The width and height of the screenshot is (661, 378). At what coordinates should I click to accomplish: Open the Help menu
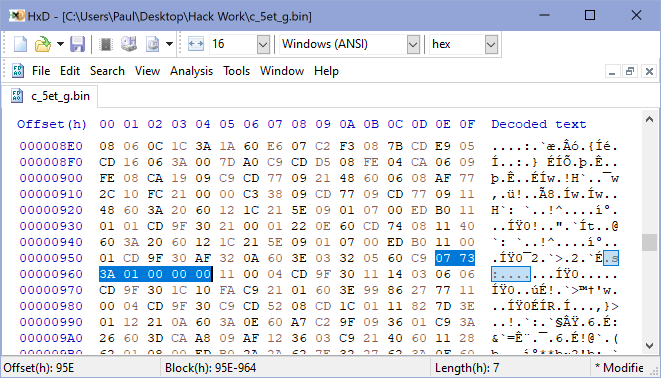point(326,71)
